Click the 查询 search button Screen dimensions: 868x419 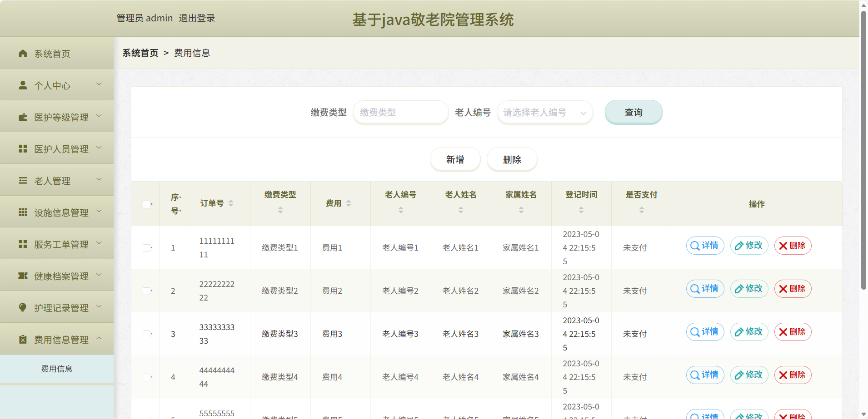pos(634,112)
